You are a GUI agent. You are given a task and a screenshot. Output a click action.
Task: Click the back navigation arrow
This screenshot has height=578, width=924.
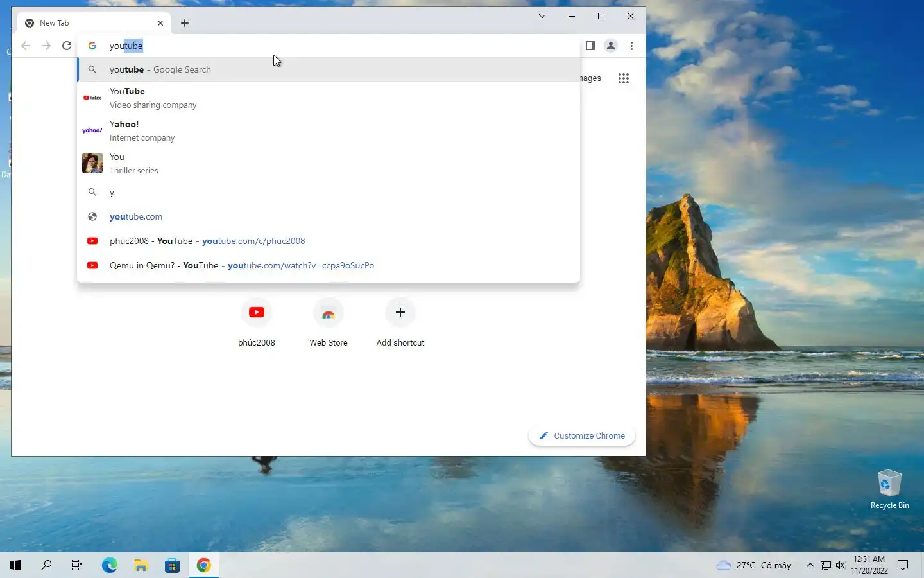pyautogui.click(x=26, y=46)
